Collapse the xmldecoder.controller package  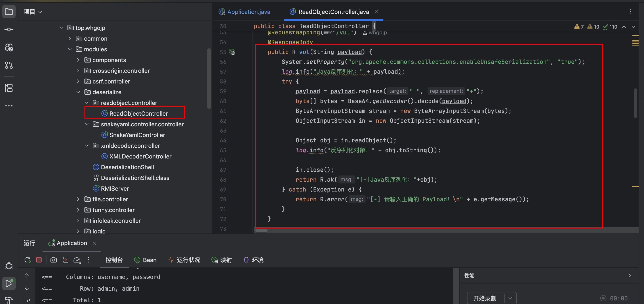(87, 146)
